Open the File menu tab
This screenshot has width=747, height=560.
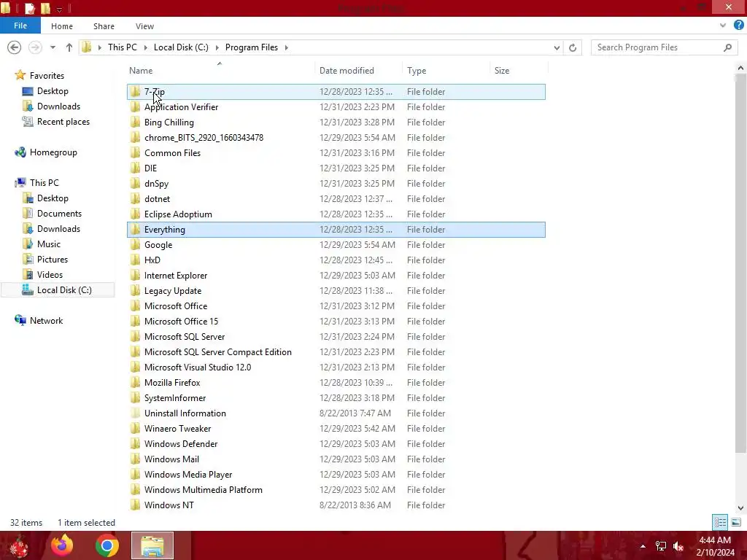tap(20, 26)
